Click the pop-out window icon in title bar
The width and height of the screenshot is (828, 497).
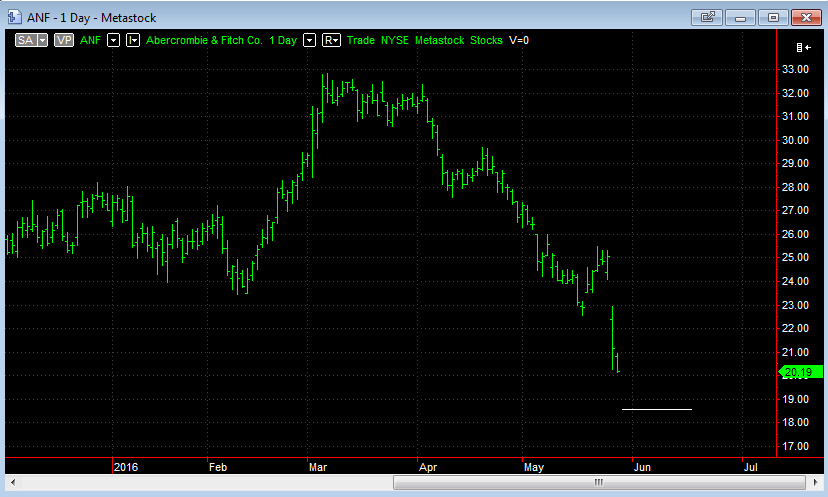tap(707, 17)
